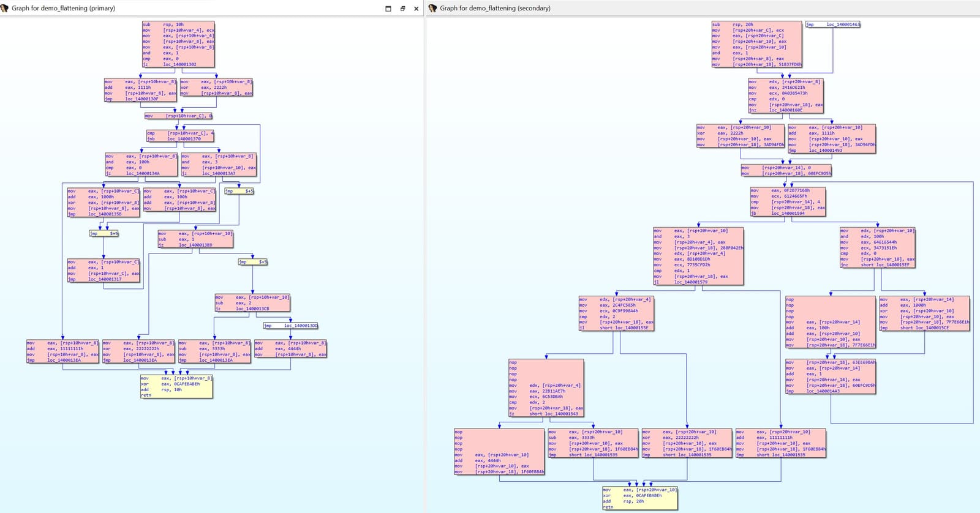Select secondary block 'and edx, 100h'
This screenshot has width=980, height=513.
[x=877, y=248]
